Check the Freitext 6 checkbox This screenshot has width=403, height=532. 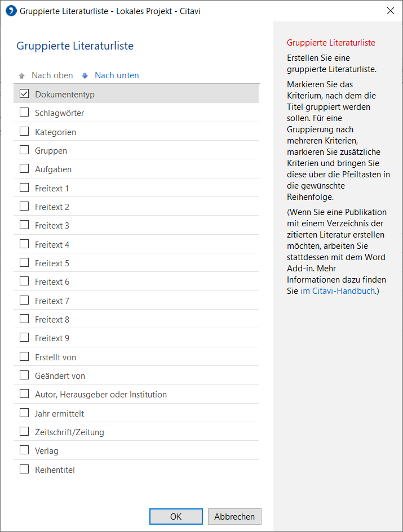[x=24, y=281]
